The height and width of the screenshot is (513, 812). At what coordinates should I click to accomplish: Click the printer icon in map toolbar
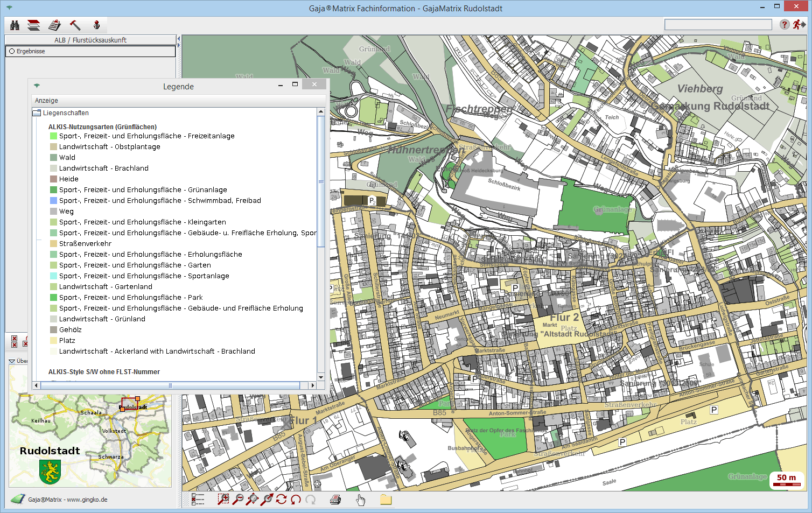[335, 500]
